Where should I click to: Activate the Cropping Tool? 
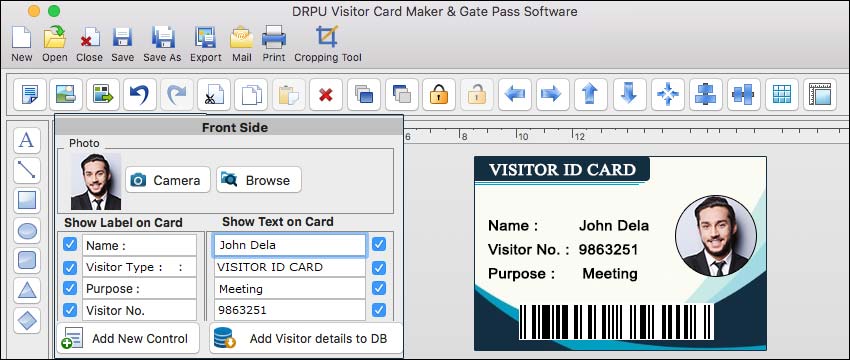327,37
